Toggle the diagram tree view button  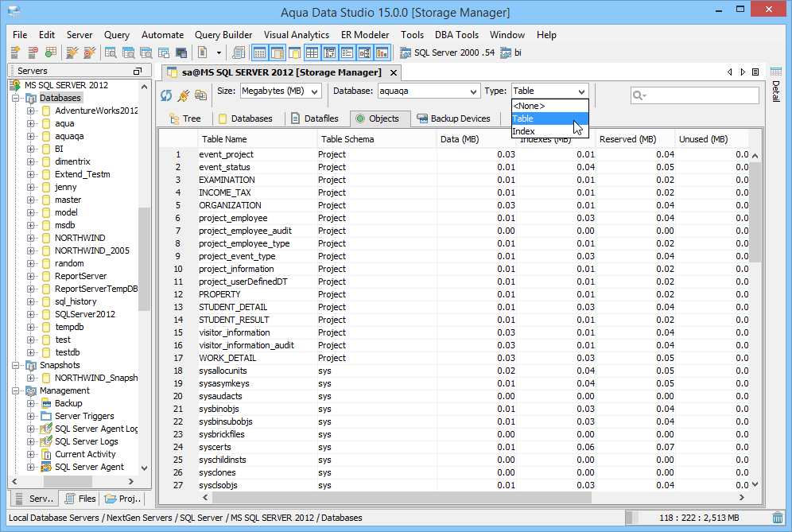[x=365, y=52]
